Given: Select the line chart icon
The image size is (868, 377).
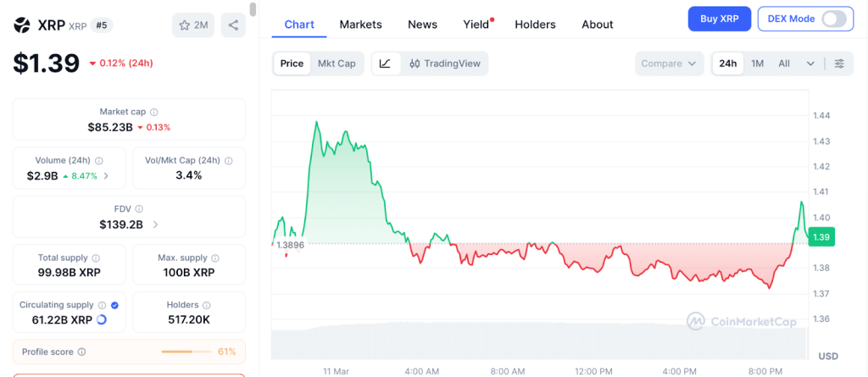Looking at the screenshot, I should point(385,64).
